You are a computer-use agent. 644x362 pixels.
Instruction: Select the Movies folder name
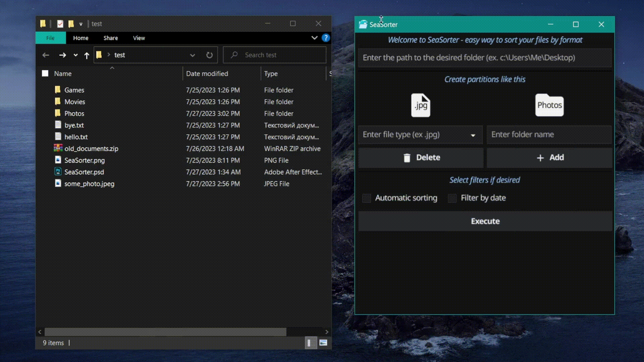(x=75, y=102)
